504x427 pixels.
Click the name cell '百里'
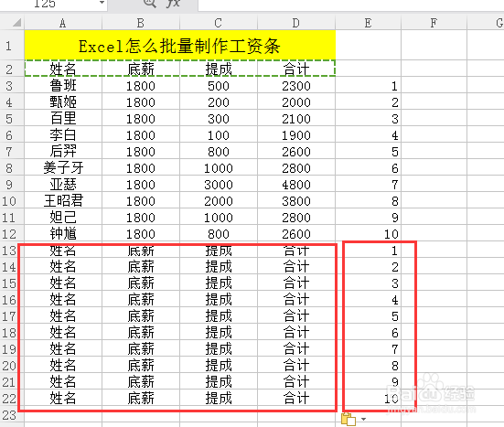coord(63,118)
